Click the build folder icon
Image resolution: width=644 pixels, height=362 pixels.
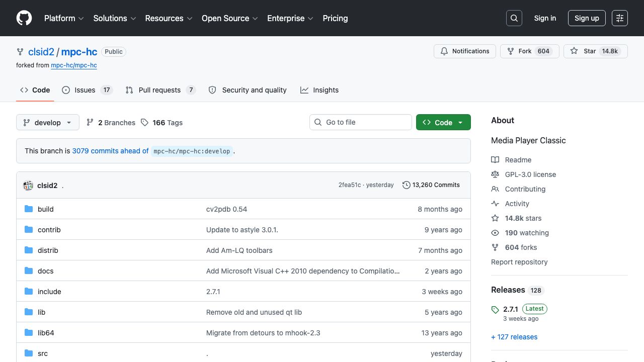(29, 209)
